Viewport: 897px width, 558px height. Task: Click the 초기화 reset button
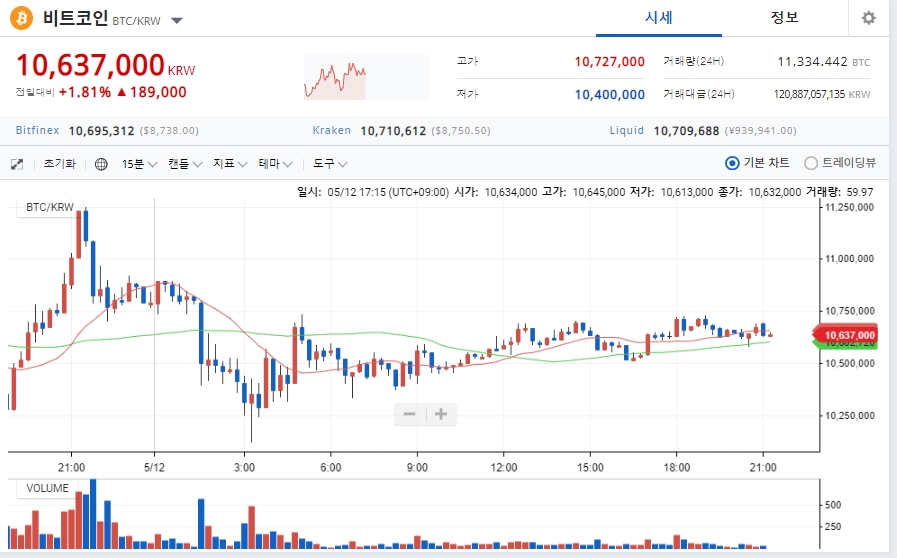(x=59, y=164)
